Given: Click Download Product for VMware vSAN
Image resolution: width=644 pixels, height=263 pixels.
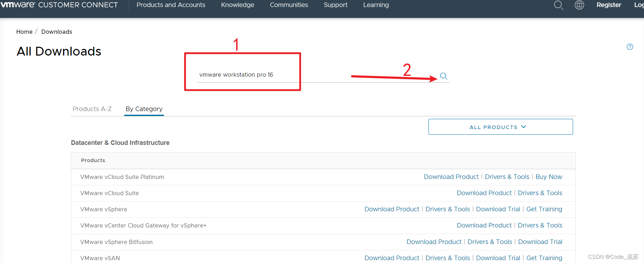Looking at the screenshot, I should coord(392,258).
